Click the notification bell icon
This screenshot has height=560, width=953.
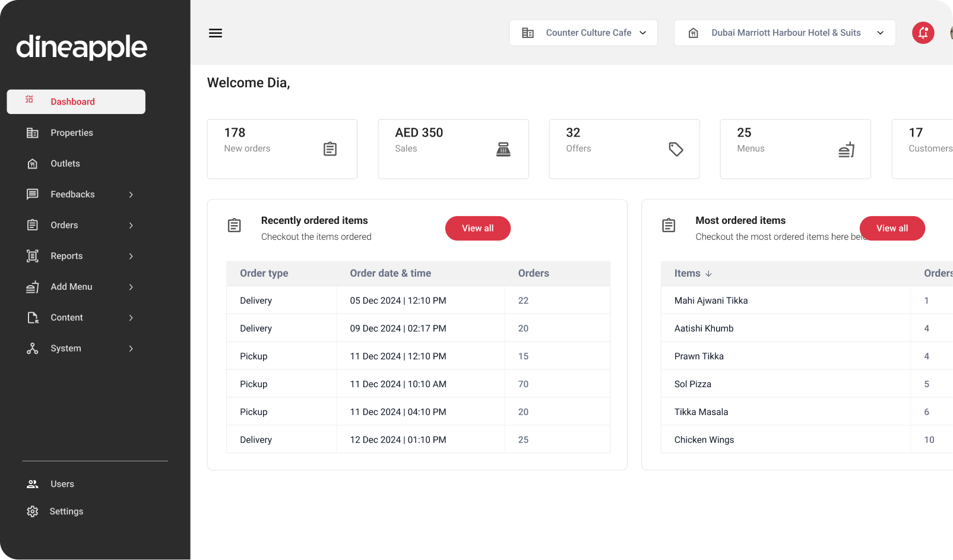[x=923, y=33]
